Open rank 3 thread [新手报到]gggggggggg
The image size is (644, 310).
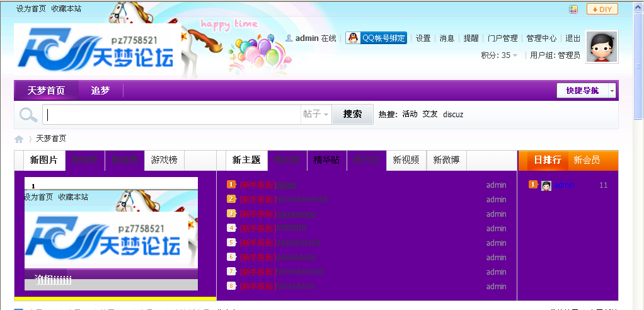[x=278, y=214]
